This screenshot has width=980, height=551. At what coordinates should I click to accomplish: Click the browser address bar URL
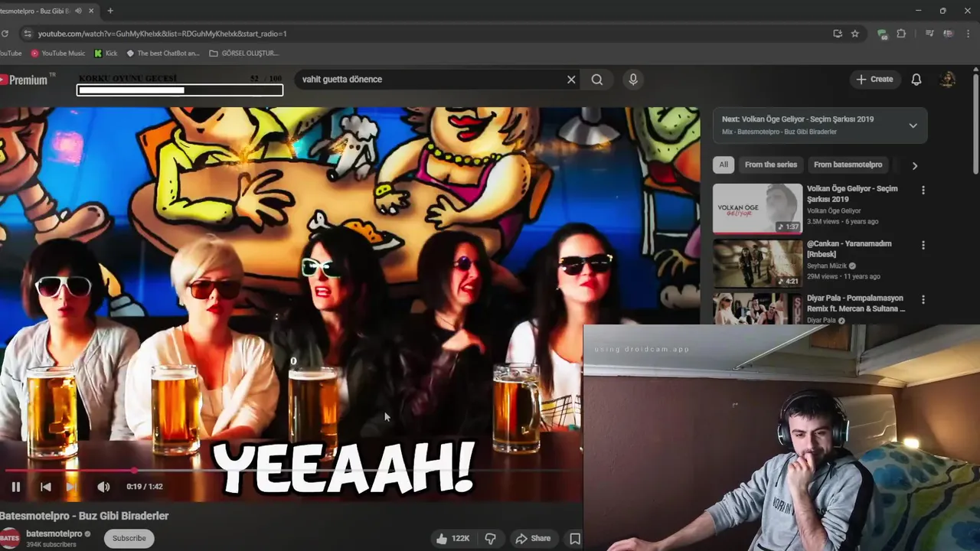162,34
